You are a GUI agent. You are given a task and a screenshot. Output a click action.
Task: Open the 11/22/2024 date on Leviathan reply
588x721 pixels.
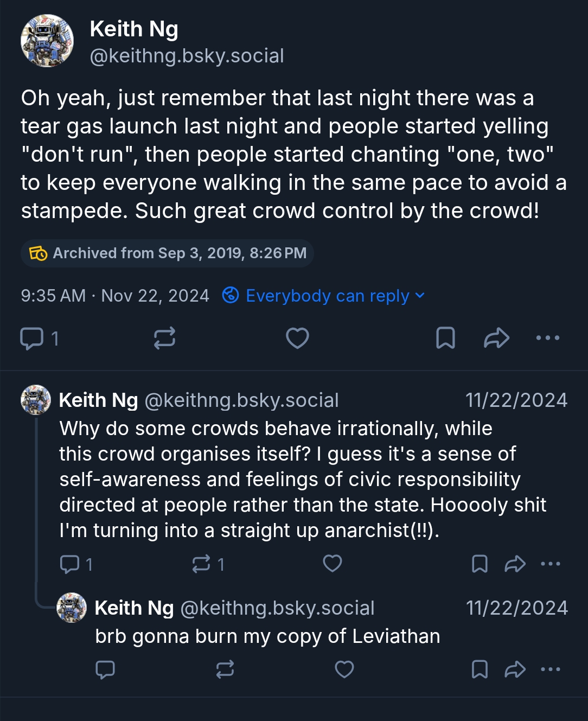pyautogui.click(x=516, y=608)
